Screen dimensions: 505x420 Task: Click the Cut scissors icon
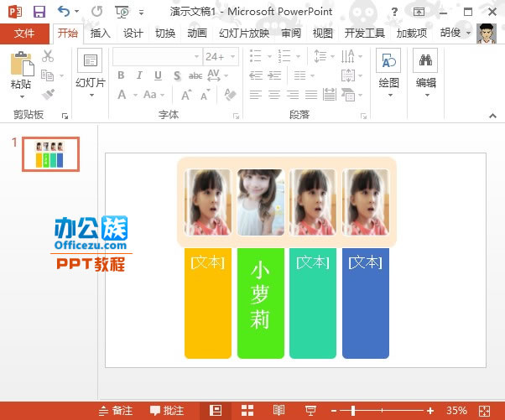(48, 56)
